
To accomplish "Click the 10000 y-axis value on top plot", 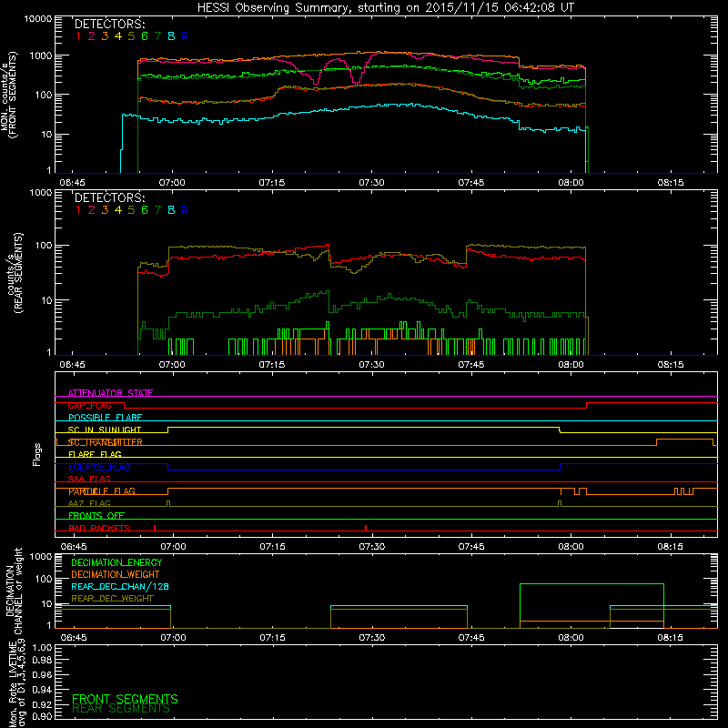I will click(x=38, y=19).
